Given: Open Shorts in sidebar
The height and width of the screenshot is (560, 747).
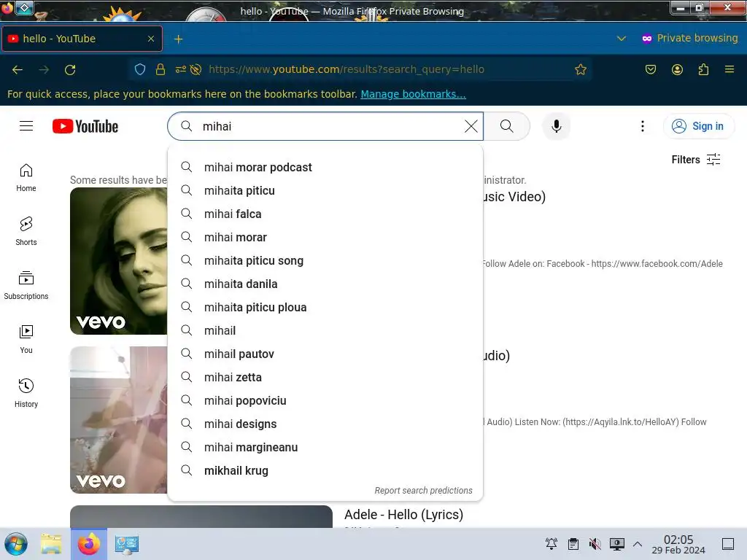Looking at the screenshot, I should [x=26, y=232].
